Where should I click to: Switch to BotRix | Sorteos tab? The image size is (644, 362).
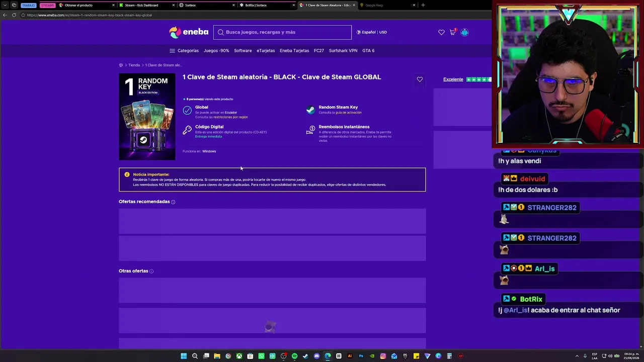(x=267, y=5)
